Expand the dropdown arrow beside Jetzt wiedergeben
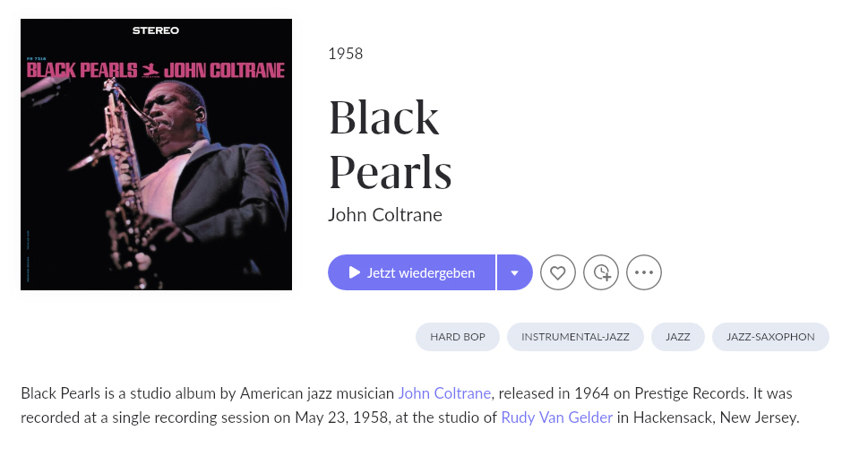Screen dimensions: 868x465 [515, 272]
